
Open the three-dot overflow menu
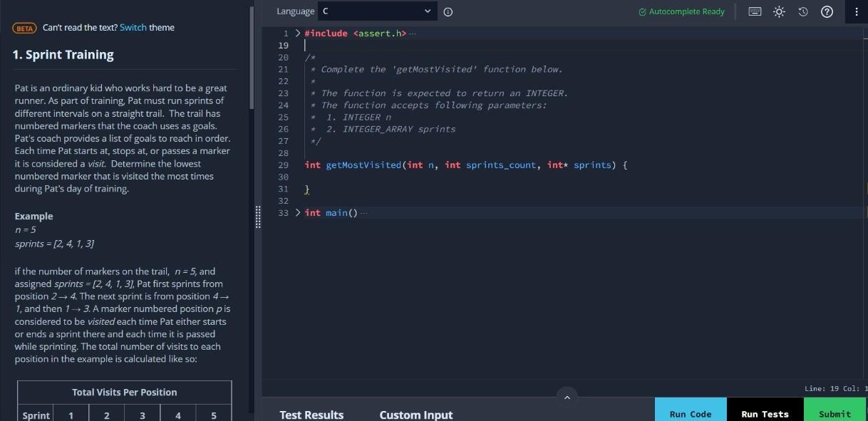tap(857, 11)
